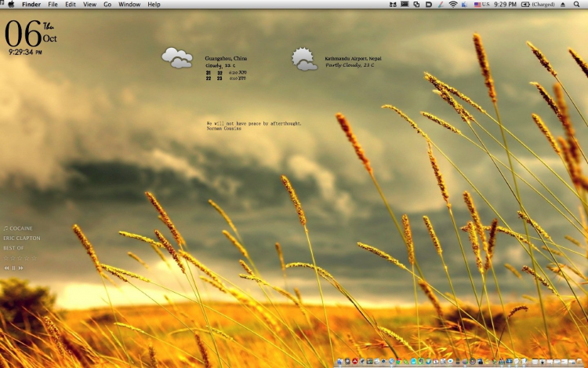The height and width of the screenshot is (368, 588).
Task: Click the Wi-Fi status icon
Action: [452, 4]
